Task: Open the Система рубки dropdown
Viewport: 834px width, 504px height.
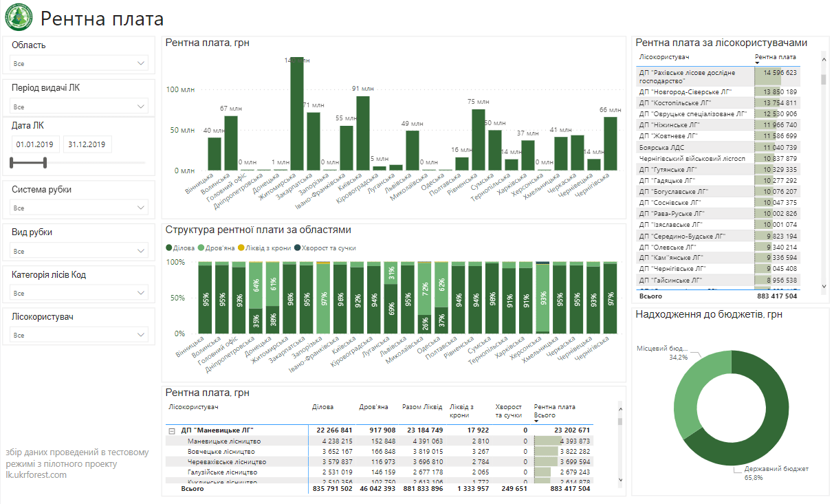Action: pyautogui.click(x=79, y=208)
